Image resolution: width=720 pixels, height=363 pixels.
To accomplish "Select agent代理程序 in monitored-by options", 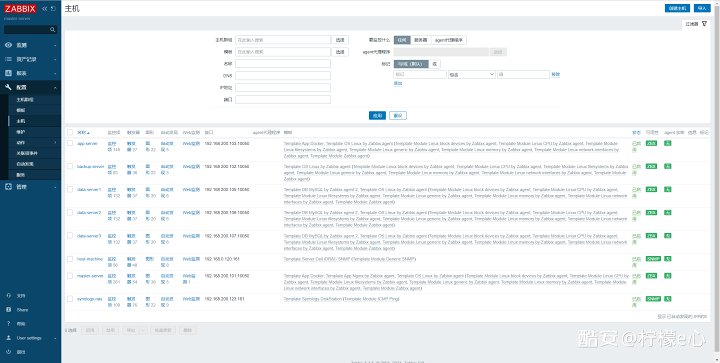I will pyautogui.click(x=448, y=40).
